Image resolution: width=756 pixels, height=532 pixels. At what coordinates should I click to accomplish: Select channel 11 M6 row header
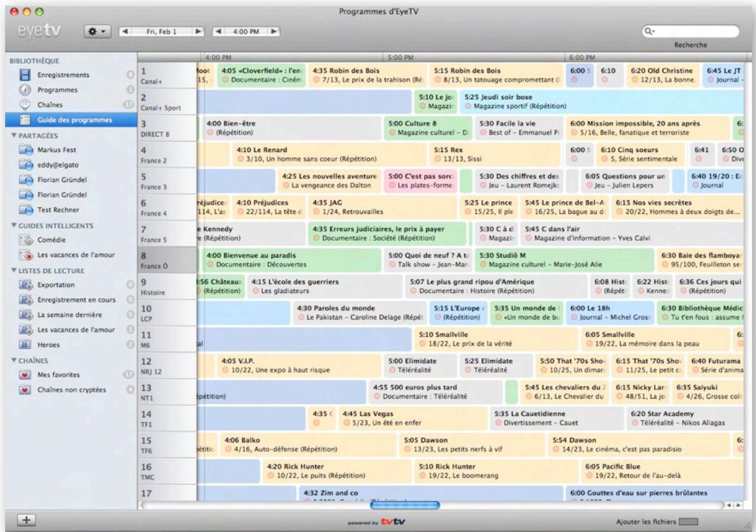(167, 339)
